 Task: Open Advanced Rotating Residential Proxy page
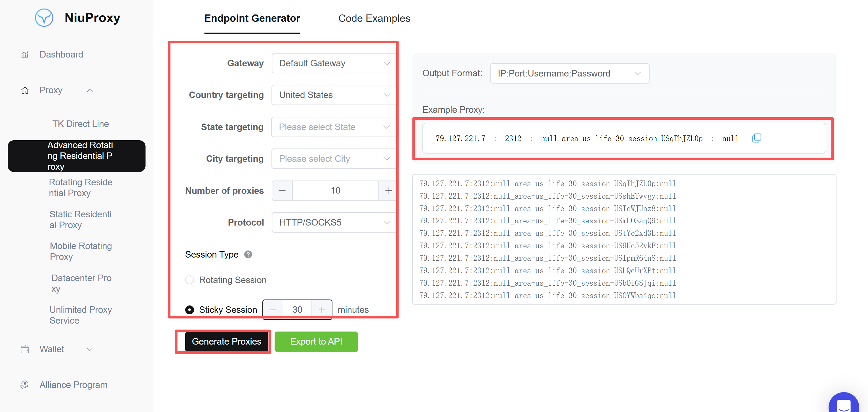[77, 156]
